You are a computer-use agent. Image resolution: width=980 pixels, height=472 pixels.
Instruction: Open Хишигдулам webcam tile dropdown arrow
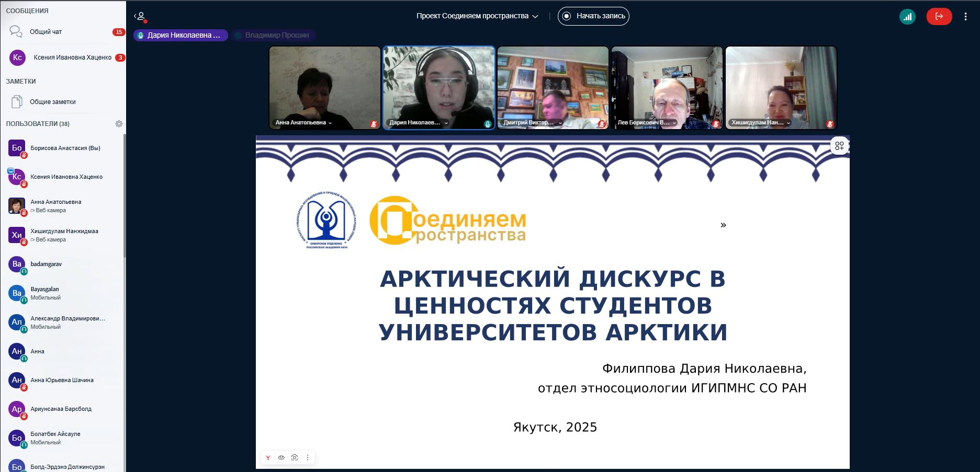pos(788,123)
